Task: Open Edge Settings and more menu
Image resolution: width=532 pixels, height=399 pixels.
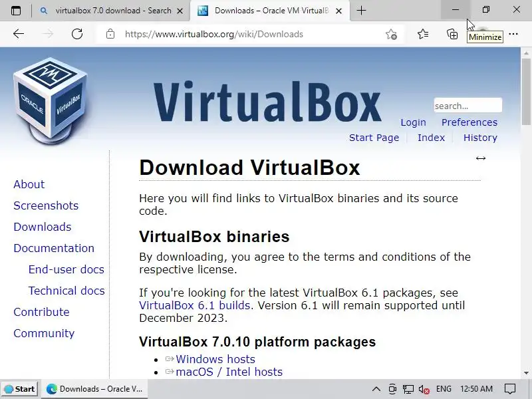Action: [513, 34]
